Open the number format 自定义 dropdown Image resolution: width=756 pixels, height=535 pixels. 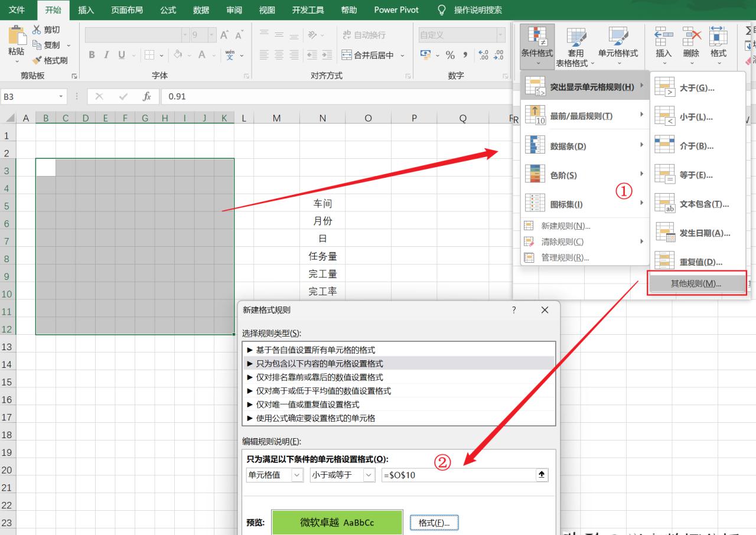tap(500, 35)
